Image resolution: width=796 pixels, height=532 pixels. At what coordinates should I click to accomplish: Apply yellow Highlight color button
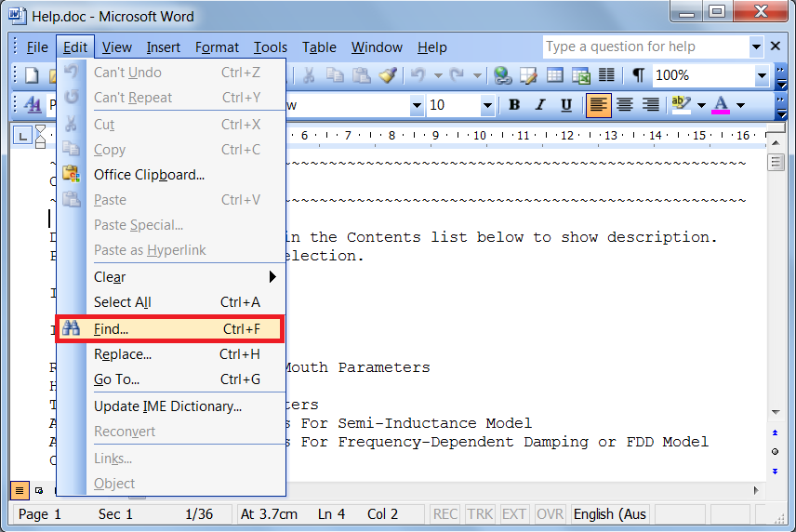(x=681, y=105)
